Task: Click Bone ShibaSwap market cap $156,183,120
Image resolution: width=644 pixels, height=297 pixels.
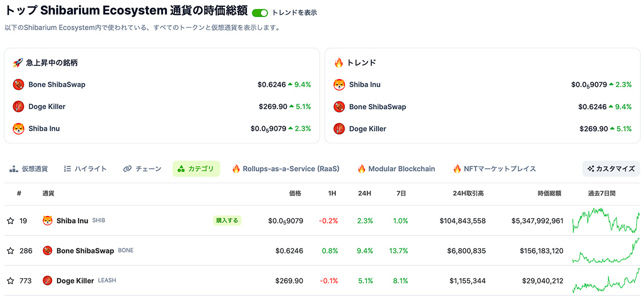Action: coord(541,251)
